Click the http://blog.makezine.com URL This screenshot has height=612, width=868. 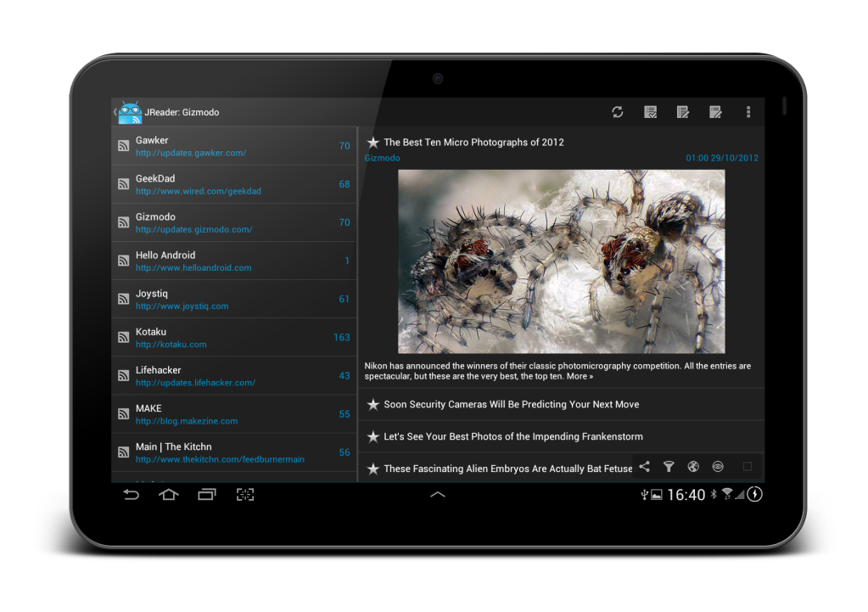(187, 421)
